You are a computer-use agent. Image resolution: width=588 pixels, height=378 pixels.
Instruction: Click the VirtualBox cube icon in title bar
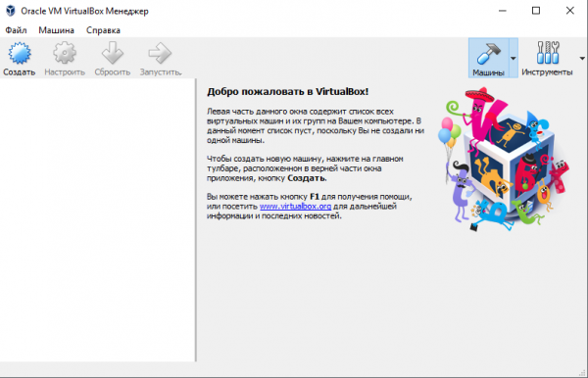point(11,11)
